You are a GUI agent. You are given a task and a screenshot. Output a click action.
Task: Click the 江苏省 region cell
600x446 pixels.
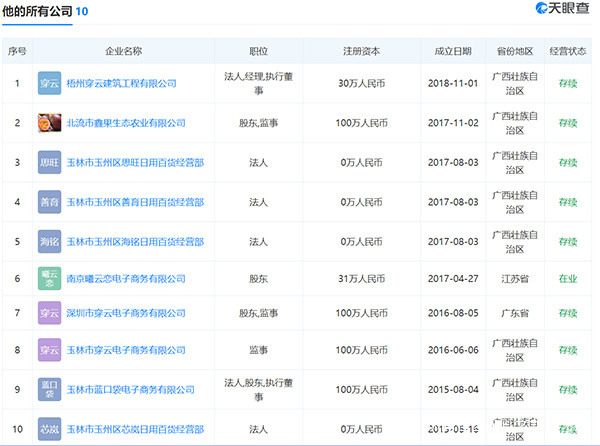(x=515, y=278)
